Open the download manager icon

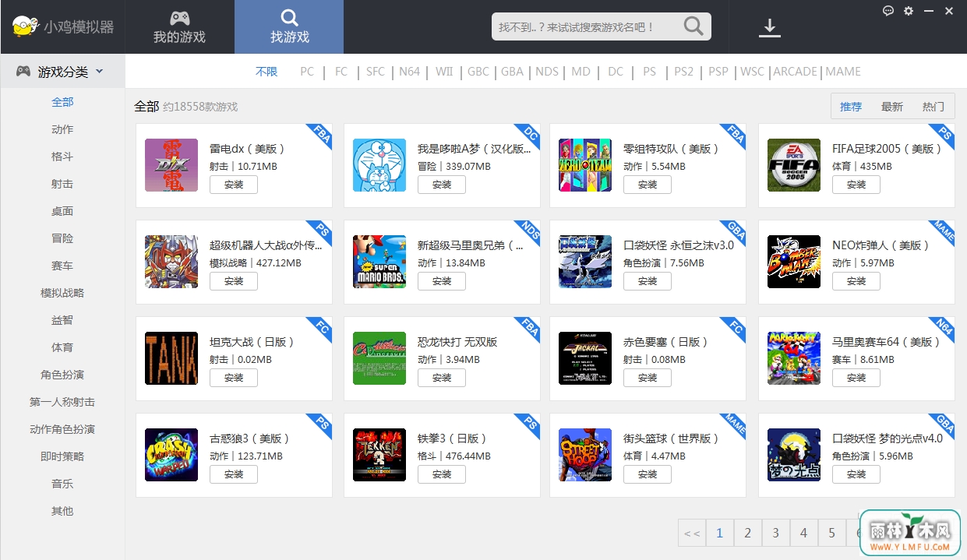(770, 27)
